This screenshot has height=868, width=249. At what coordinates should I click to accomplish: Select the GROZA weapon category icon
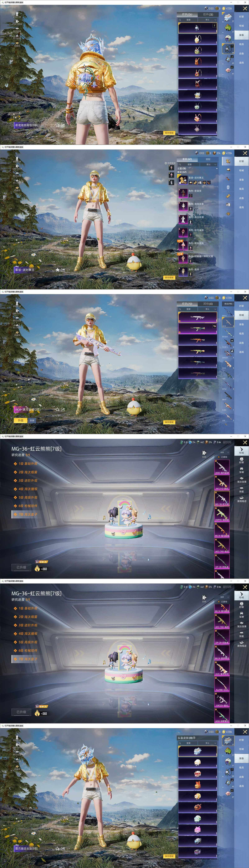[x=228, y=354]
